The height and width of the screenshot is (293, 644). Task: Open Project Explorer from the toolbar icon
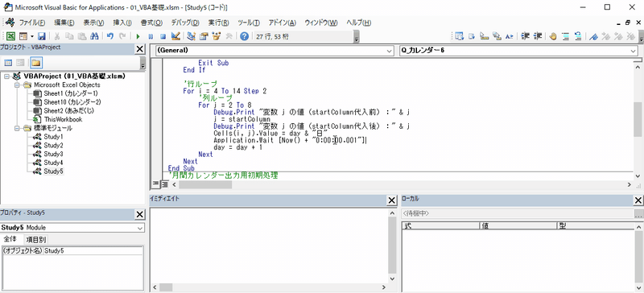[191, 36]
